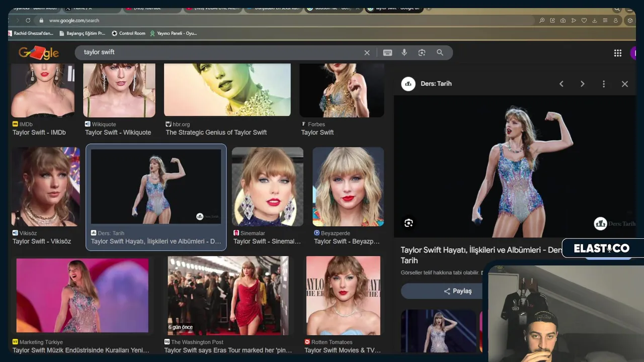644x362 pixels.
Task: Take a snapshot with the camera icon
Action: coord(563,20)
